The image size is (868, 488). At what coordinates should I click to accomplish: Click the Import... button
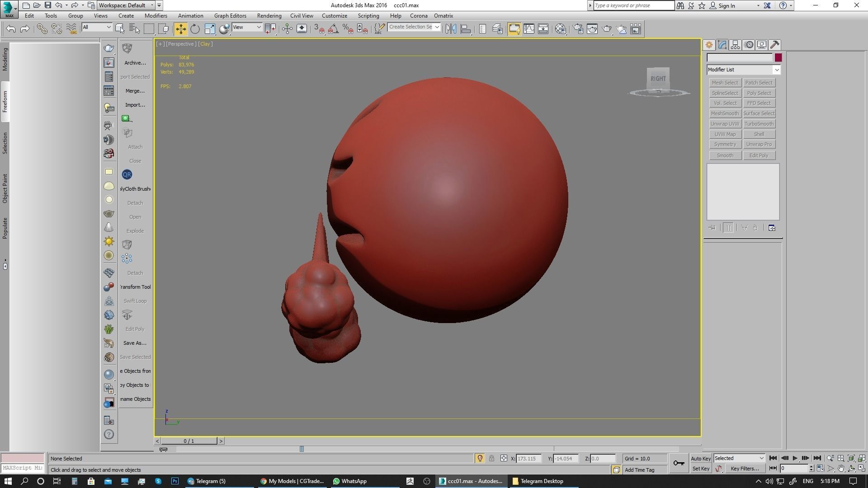(x=135, y=105)
